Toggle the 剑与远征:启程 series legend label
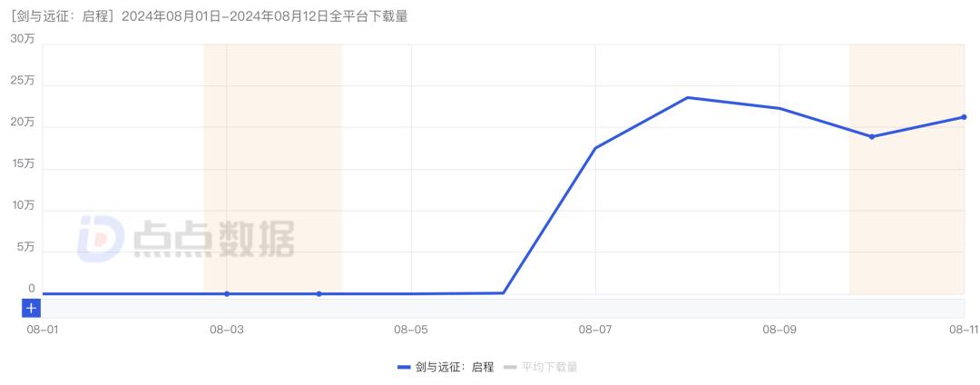The height and width of the screenshot is (385, 980). (455, 368)
